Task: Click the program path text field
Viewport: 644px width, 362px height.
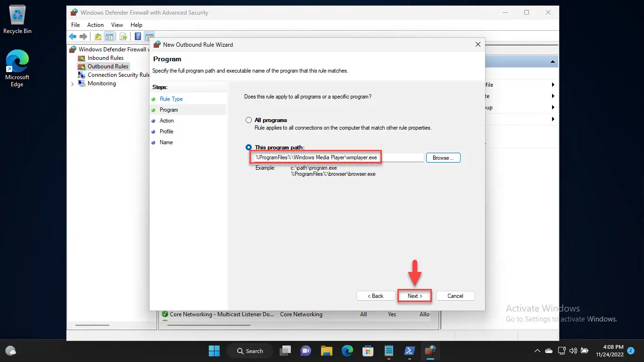Action: click(338, 157)
